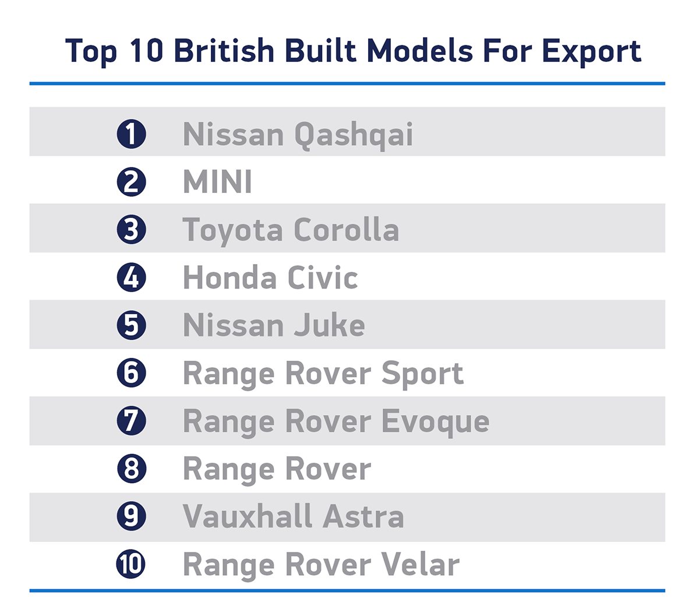The image size is (699, 616).
Task: Click the number 8 circle icon
Action: tap(131, 469)
